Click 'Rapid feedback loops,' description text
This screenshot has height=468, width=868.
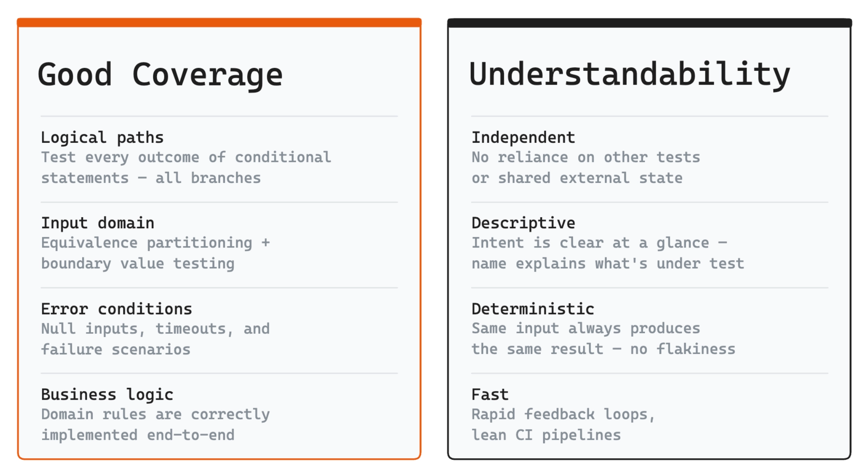tap(563, 414)
